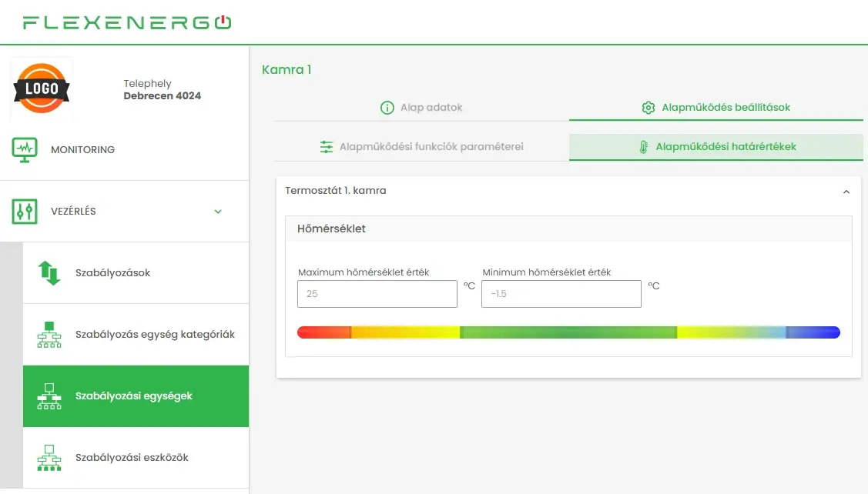The height and width of the screenshot is (494, 868).
Task: Switch to the Alap adatok tab
Action: [x=421, y=108]
